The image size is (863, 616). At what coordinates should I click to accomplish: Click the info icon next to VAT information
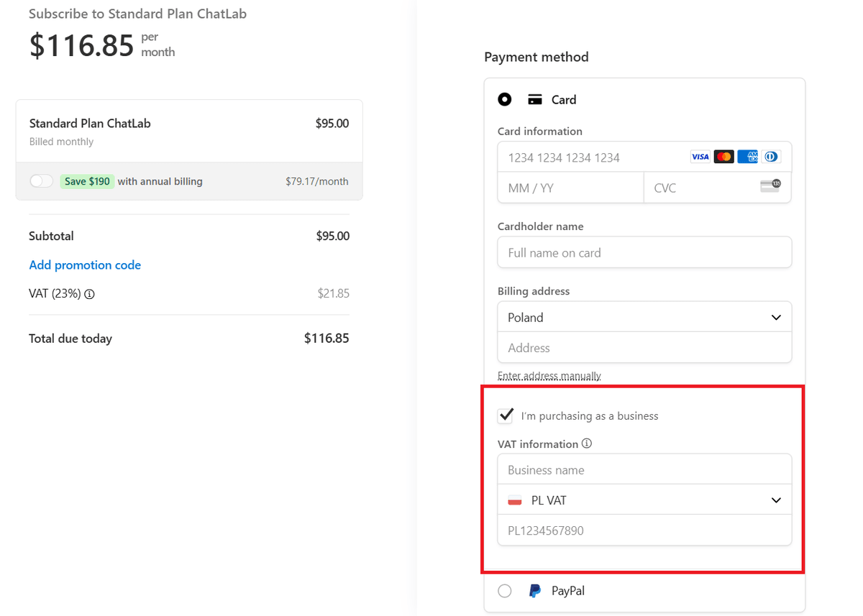click(587, 443)
